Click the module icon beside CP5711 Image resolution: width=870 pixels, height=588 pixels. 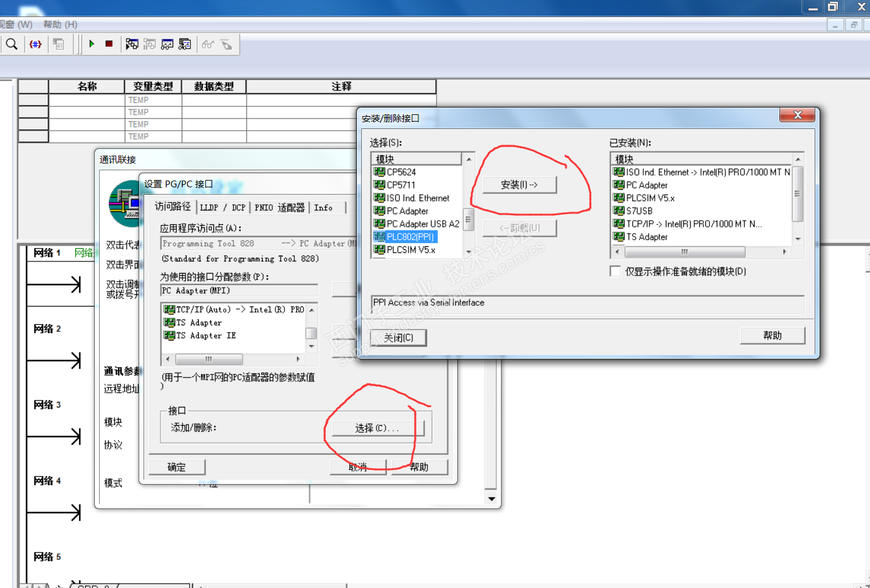click(379, 185)
